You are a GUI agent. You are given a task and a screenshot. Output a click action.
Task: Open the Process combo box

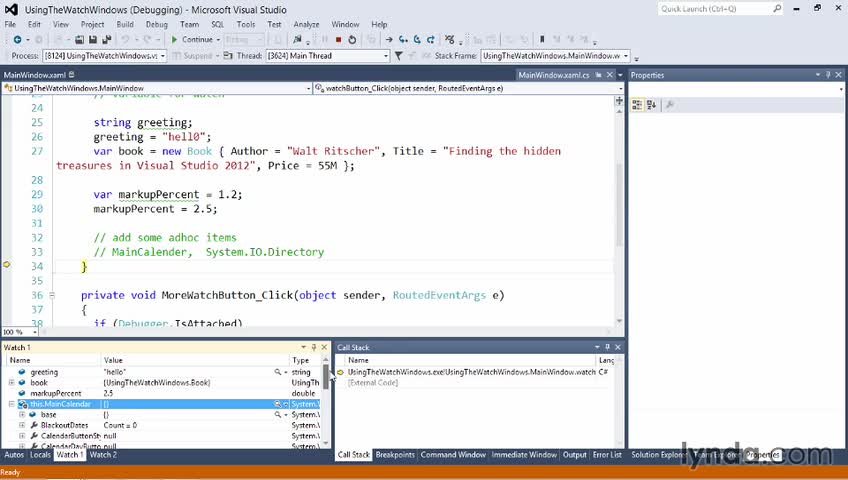(x=104, y=56)
